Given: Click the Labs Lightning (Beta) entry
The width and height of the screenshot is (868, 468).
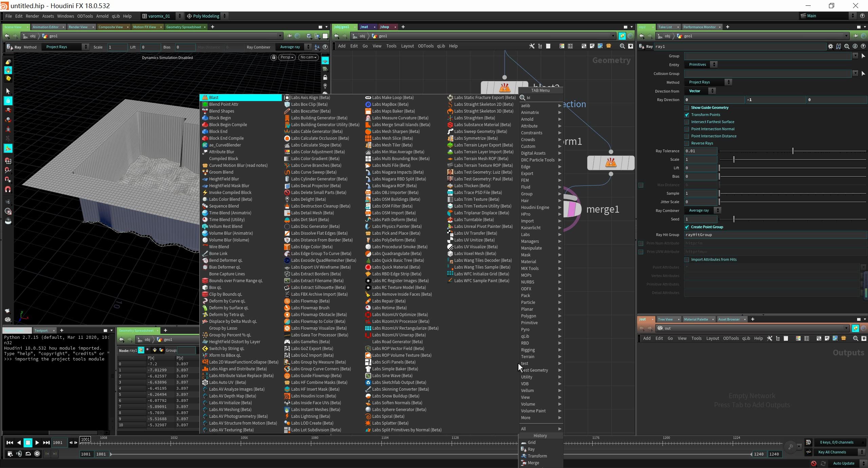Looking at the screenshot, I should click(x=310, y=416).
